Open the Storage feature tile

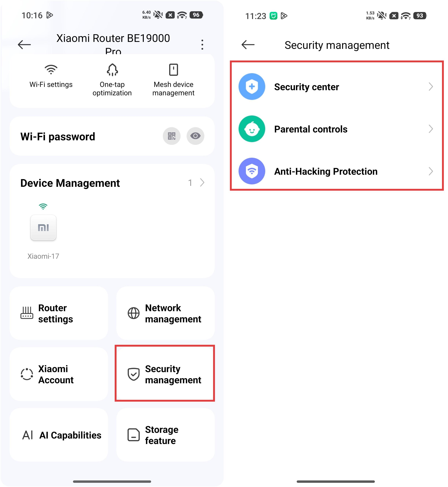[166, 435]
